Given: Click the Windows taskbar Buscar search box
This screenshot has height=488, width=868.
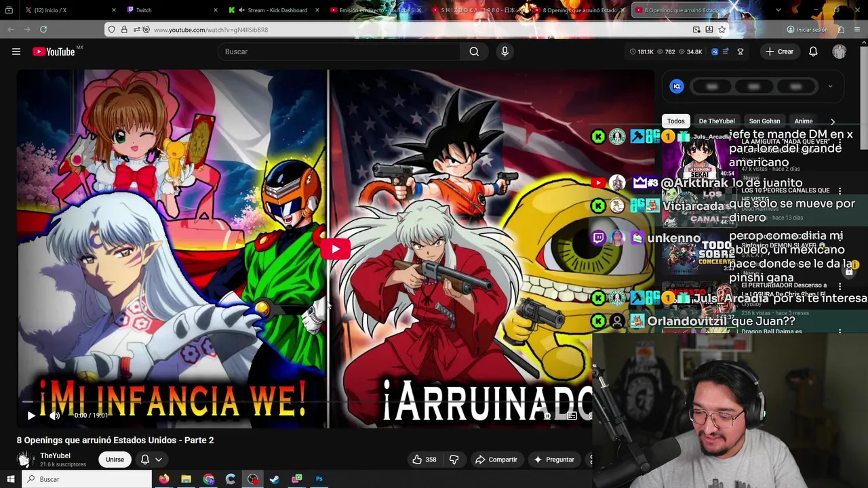Looking at the screenshot, I should [x=87, y=479].
